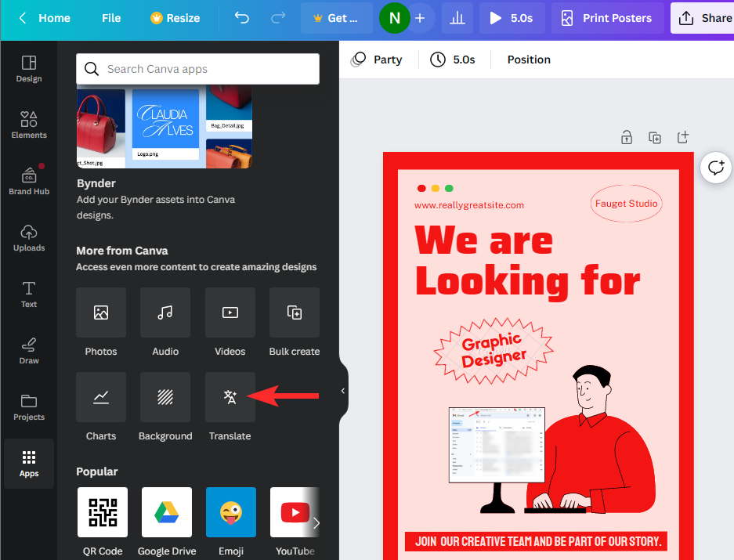
Task: Open the Party animation option
Action: point(377,60)
